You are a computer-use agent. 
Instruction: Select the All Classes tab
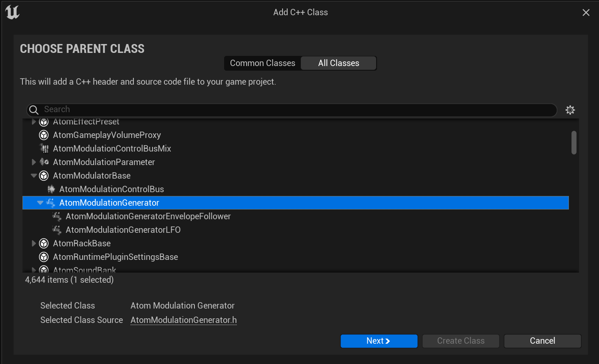point(338,63)
